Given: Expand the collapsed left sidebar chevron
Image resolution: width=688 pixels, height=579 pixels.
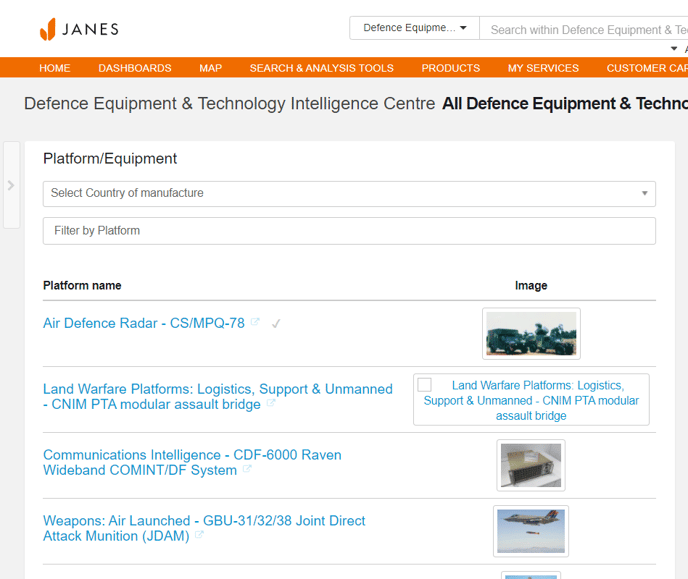Looking at the screenshot, I should point(11,185).
